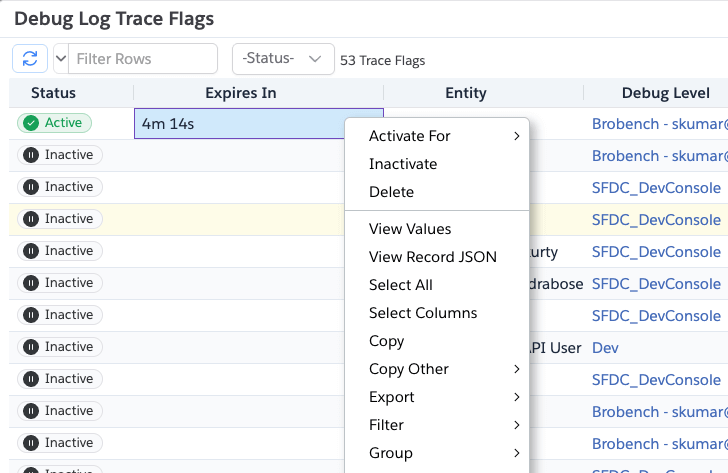
Task: Choose View Values menu entry
Action: [410, 229]
